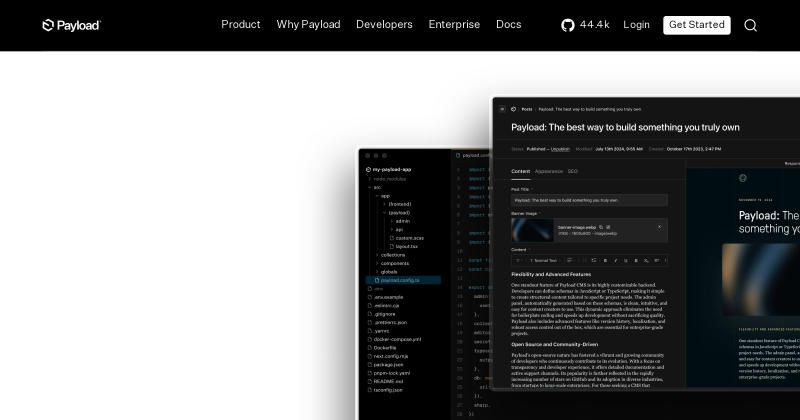Open the Product menu

[241, 24]
